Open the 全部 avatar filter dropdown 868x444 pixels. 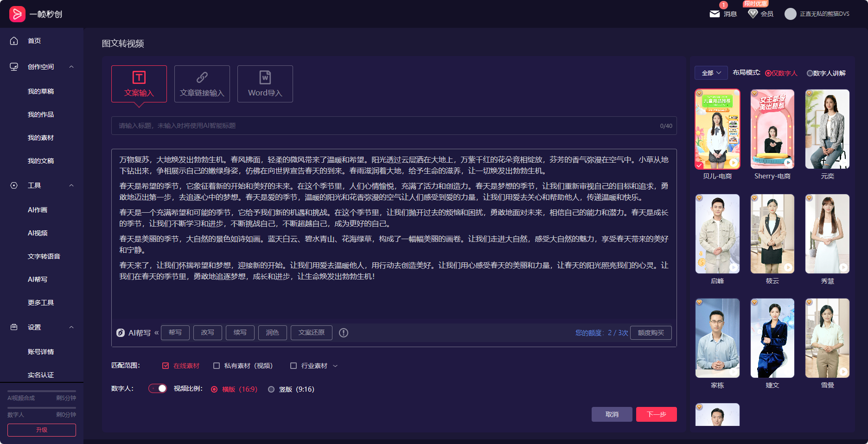tap(710, 73)
